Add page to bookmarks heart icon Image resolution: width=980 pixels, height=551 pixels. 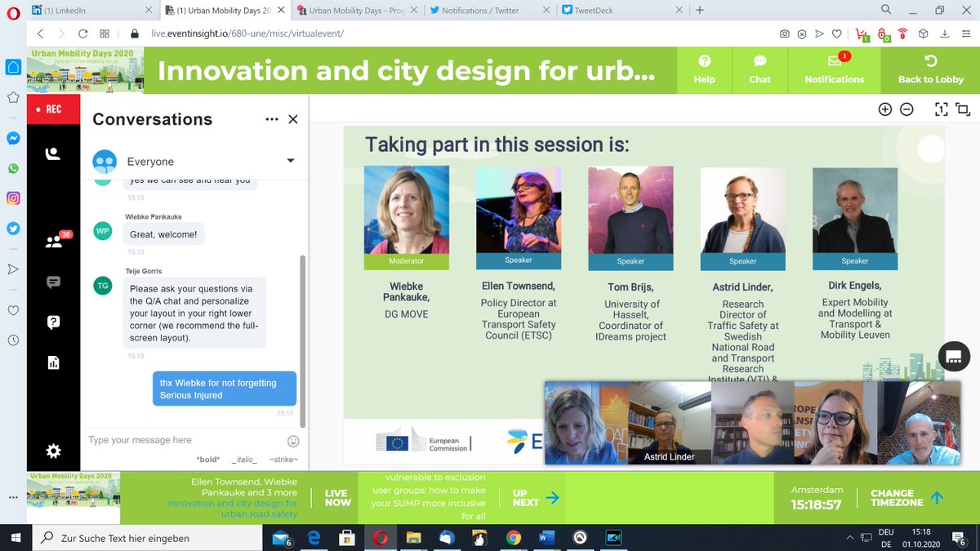pyautogui.click(x=836, y=34)
